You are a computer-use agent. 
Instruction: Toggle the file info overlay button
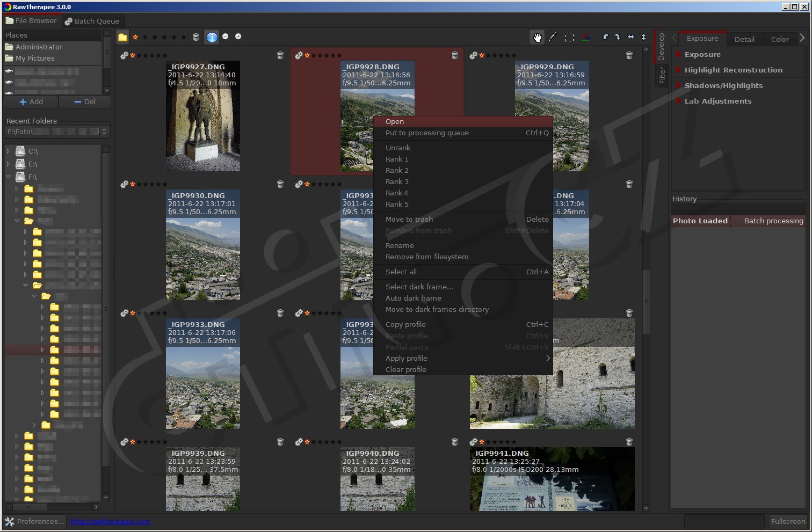pyautogui.click(x=212, y=37)
